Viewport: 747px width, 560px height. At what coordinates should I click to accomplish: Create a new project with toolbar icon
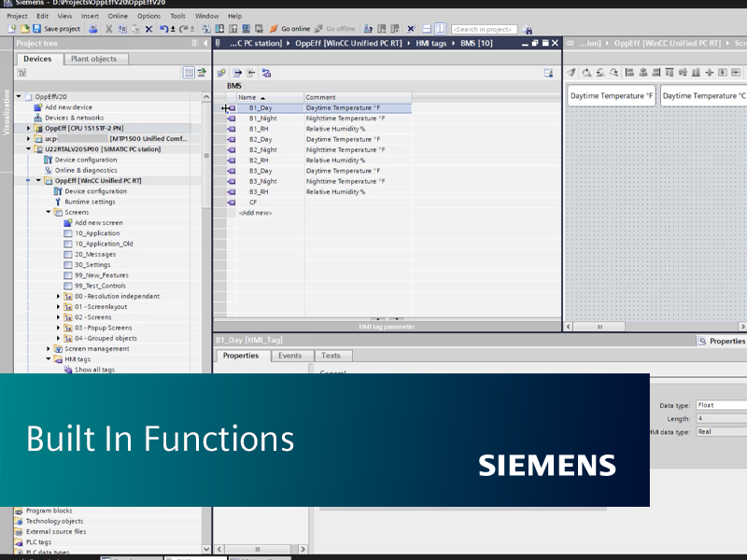pos(12,29)
